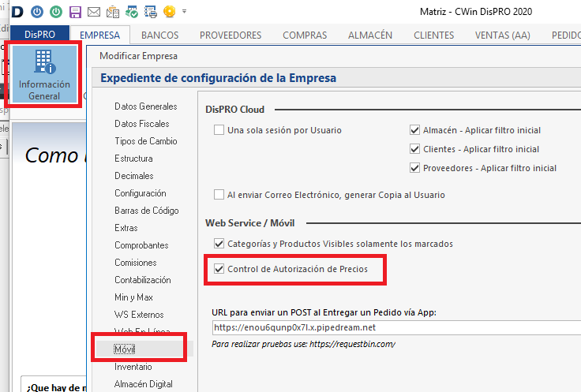Open the DisPRO application menu tab

pos(39,35)
